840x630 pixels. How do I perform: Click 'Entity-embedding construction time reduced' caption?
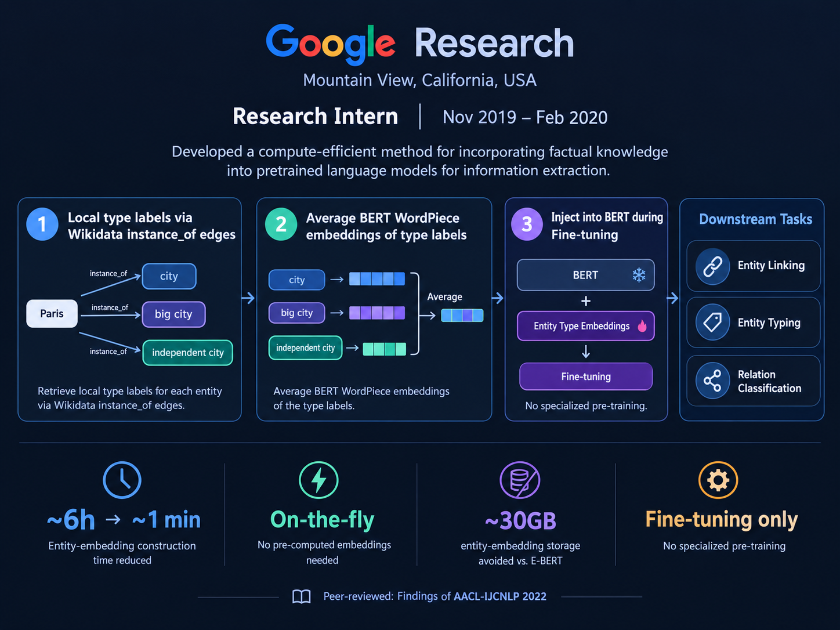122,553
